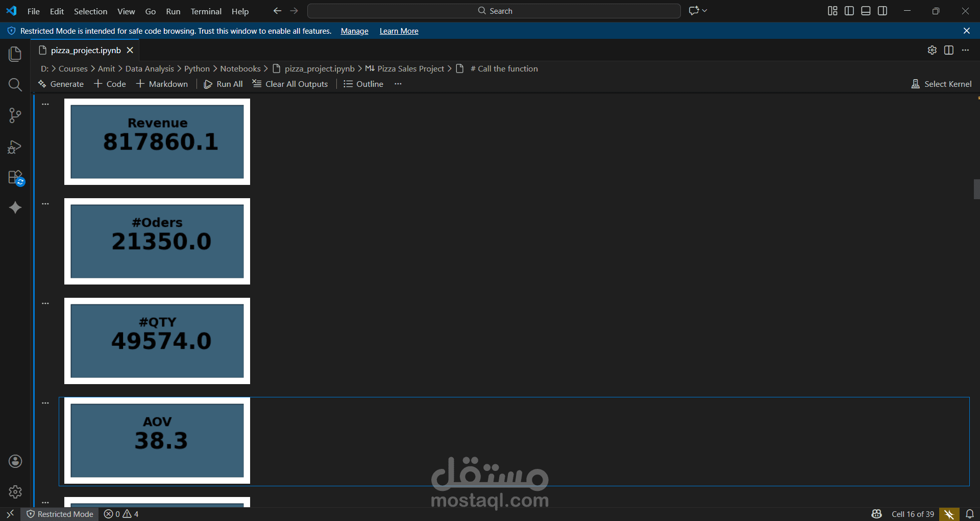980x521 pixels.
Task: Go back with the navigation arrow
Action: 277,11
